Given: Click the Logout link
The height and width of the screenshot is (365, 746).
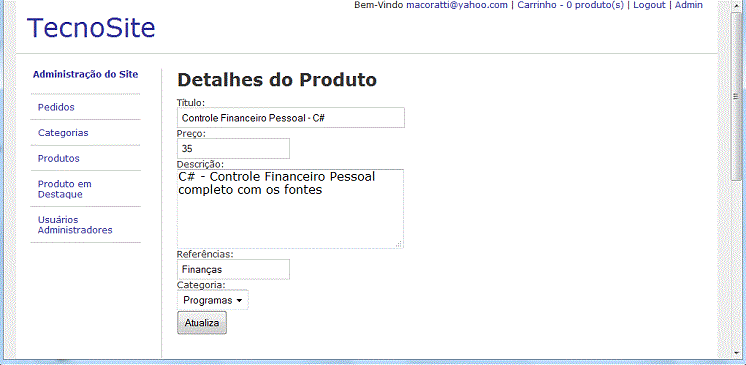Looking at the screenshot, I should [649, 5].
